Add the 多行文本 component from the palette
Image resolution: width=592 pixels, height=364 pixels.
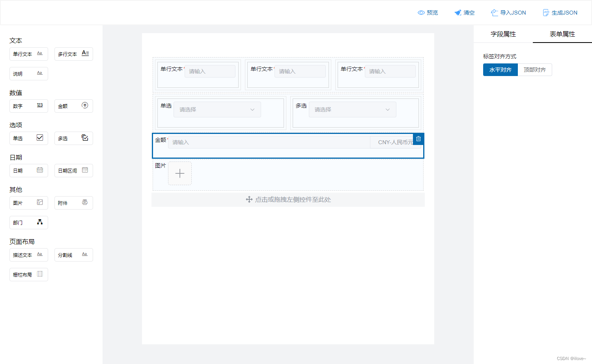click(x=74, y=54)
